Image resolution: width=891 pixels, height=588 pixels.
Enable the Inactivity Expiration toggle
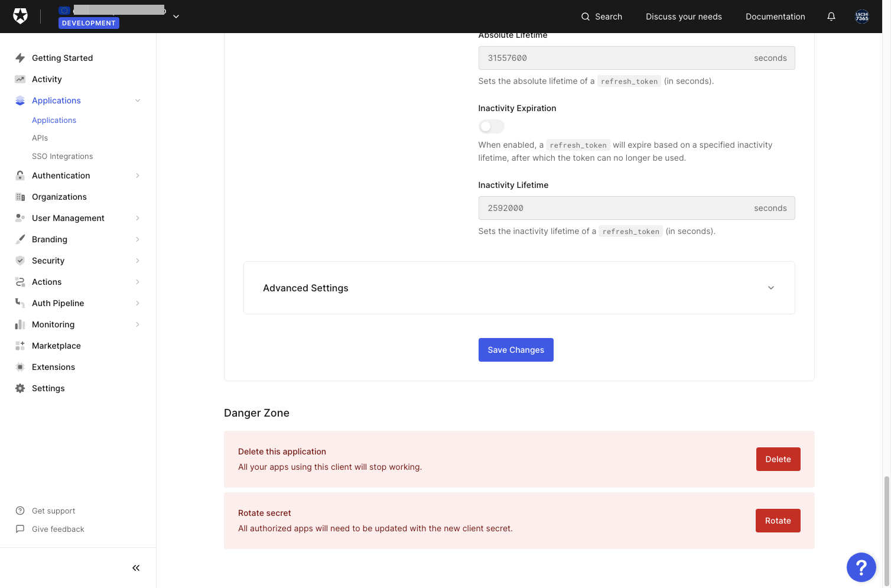pyautogui.click(x=492, y=126)
